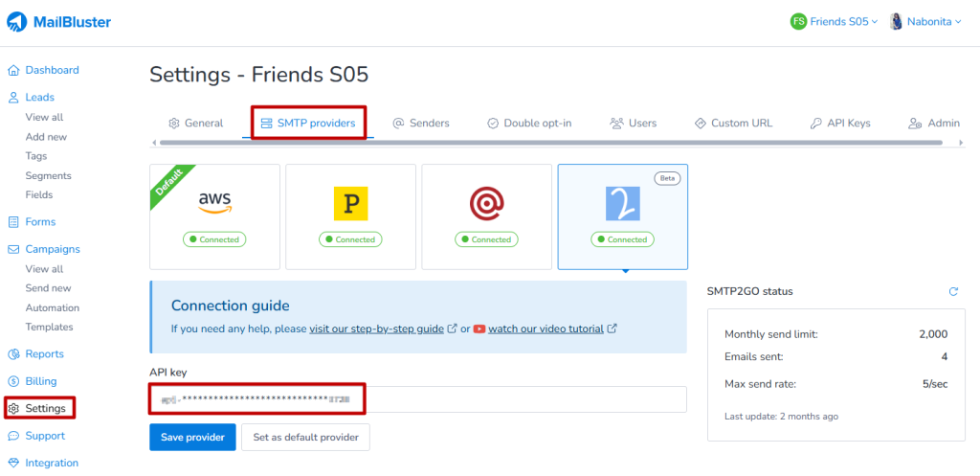Open Send new under Campaigns
Viewport: 980px width, 476px height.
pos(49,288)
